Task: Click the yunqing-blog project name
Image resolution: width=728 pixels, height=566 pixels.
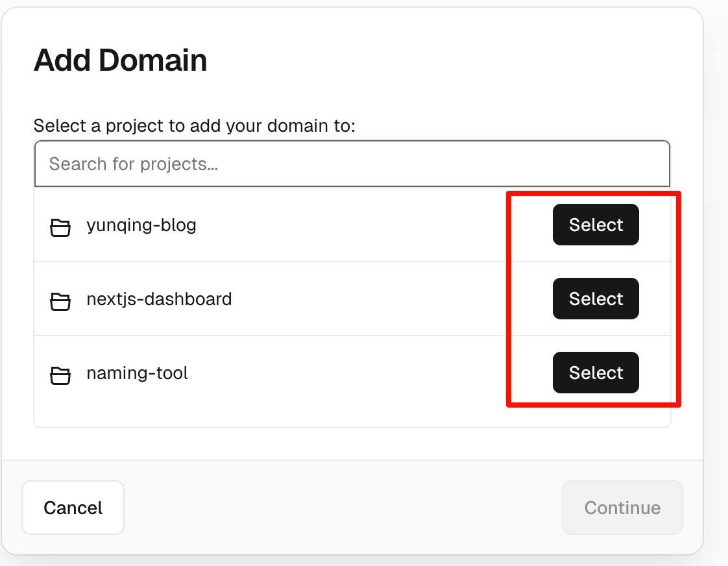Action: 141,225
